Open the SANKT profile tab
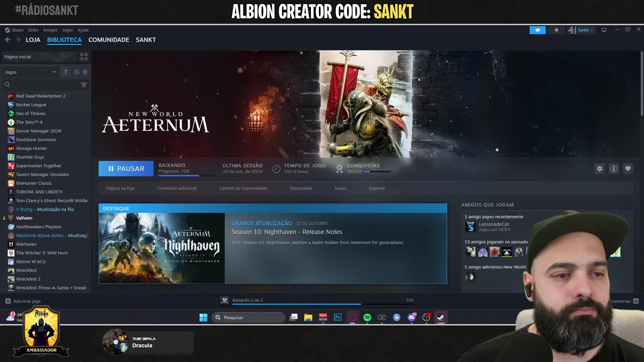This screenshot has height=362, width=644. [x=146, y=40]
